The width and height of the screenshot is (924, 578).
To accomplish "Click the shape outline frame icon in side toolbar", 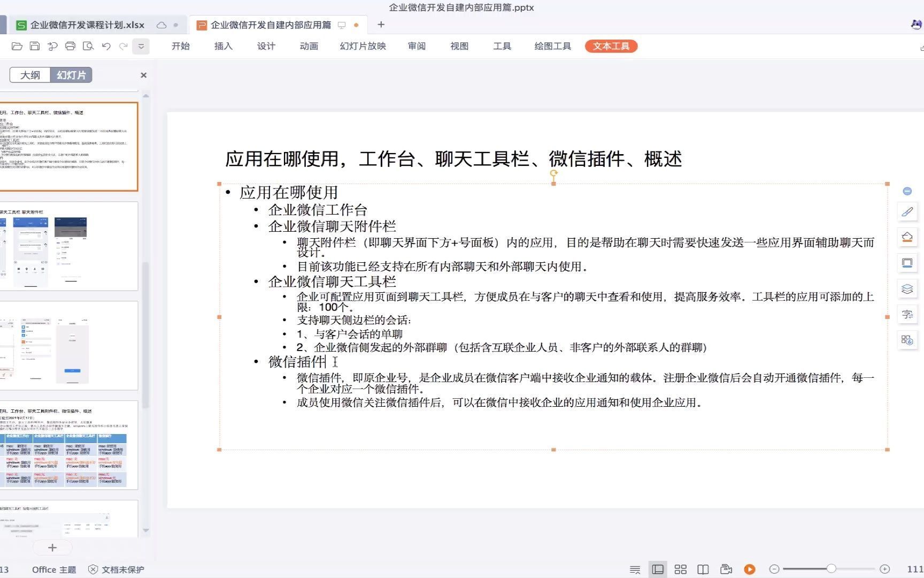I will point(907,263).
